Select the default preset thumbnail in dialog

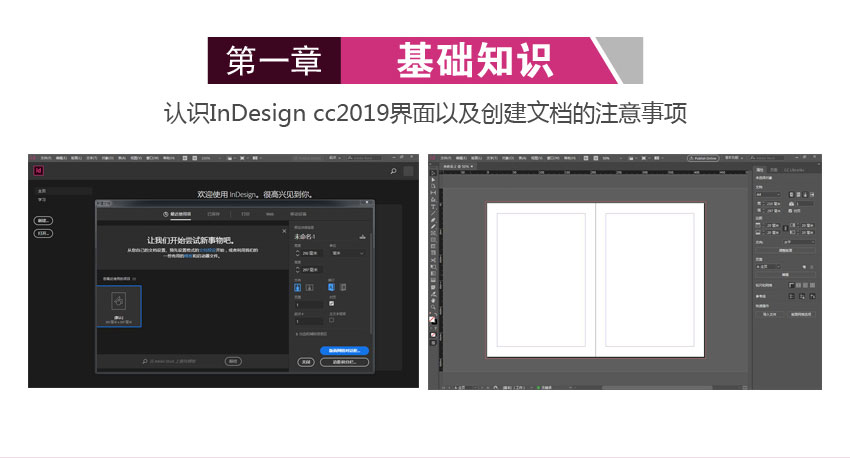click(119, 306)
